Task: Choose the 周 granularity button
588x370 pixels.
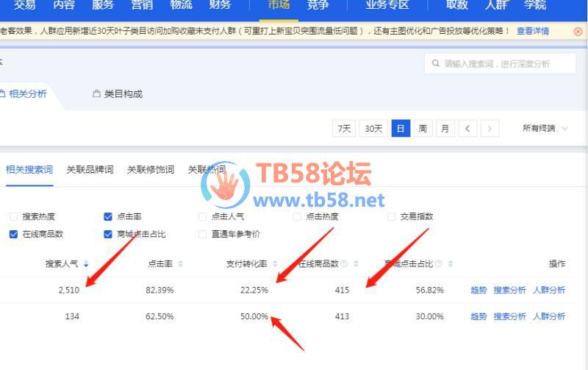Action: tap(423, 129)
